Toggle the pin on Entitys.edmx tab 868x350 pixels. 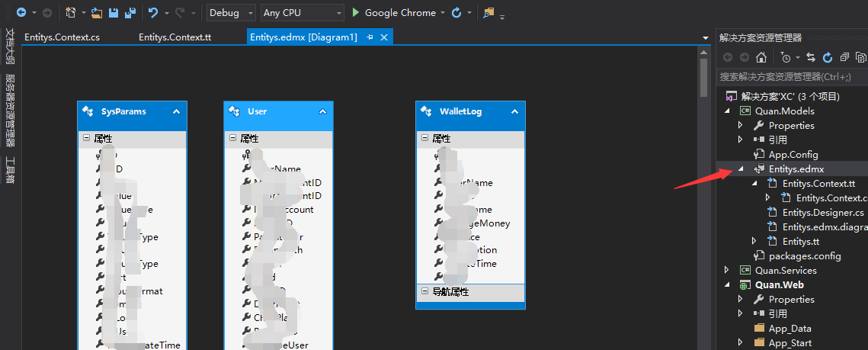click(x=370, y=37)
